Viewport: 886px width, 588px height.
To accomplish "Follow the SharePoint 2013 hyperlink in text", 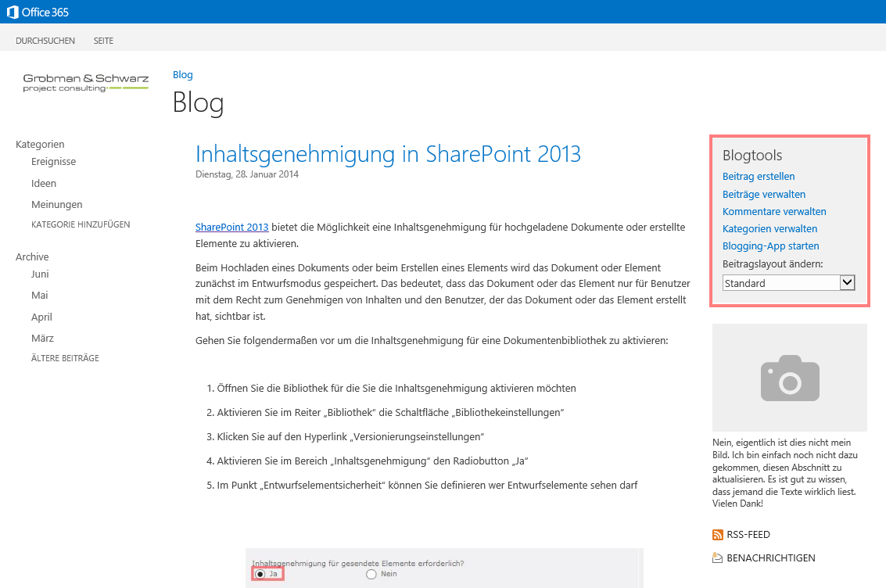I will [231, 227].
